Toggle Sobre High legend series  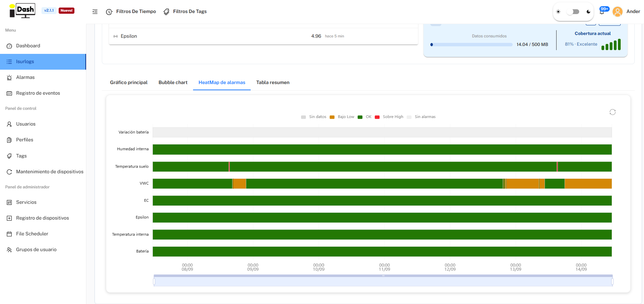[x=389, y=117]
